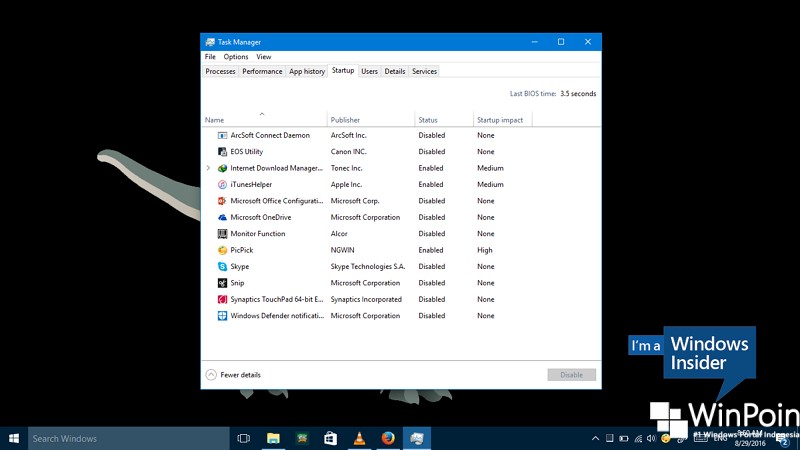Screen dimensions: 800x450
Task: Open the Windows Store taskbar icon
Action: pyautogui.click(x=331, y=438)
